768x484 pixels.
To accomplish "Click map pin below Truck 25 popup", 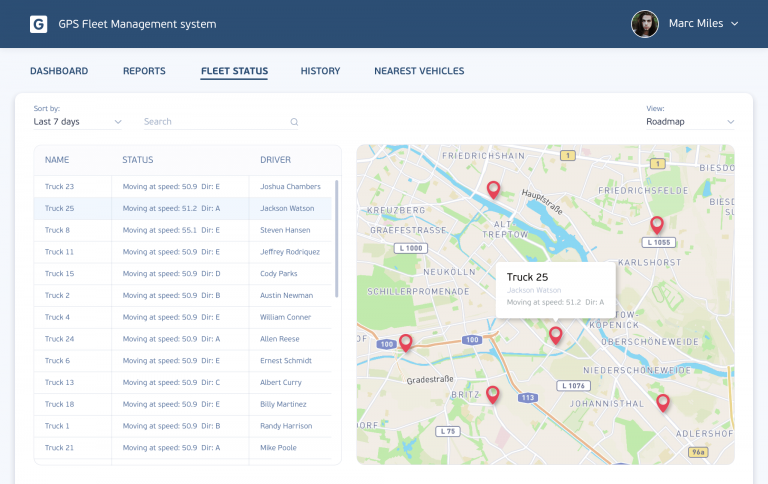I will click(x=556, y=335).
